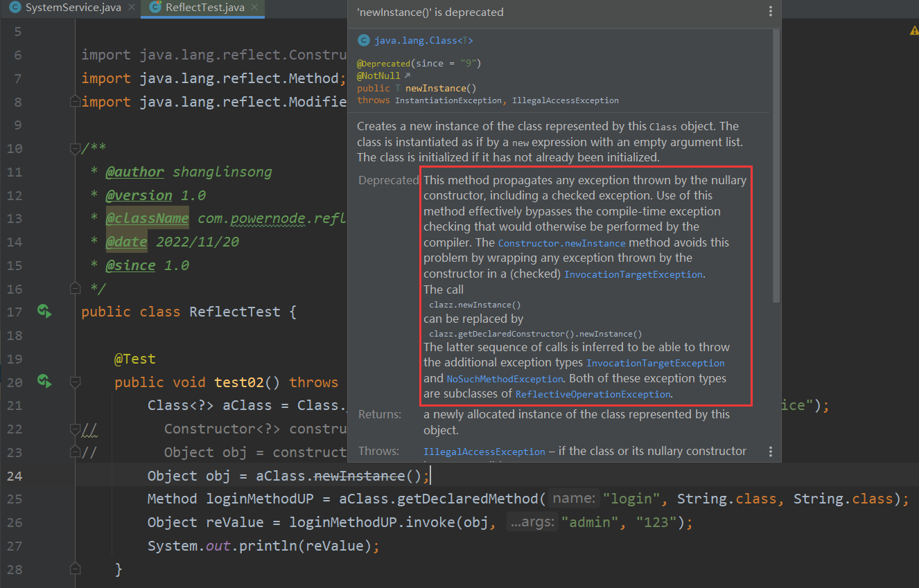Click the clazz.getDeclaredConstructor().newInstance() sample
The height and width of the screenshot is (588, 919).
tap(536, 334)
